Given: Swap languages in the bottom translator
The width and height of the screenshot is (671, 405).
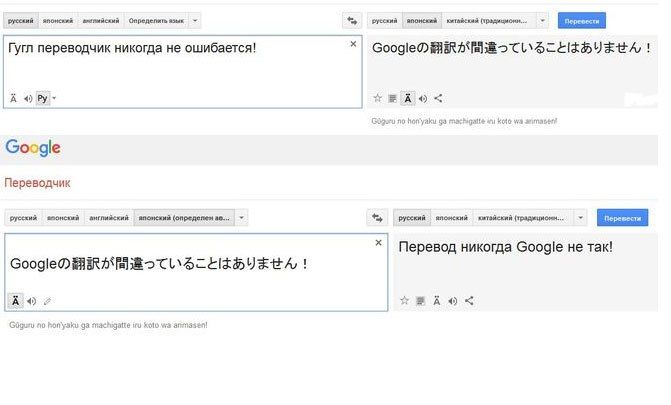Looking at the screenshot, I should point(377,218).
